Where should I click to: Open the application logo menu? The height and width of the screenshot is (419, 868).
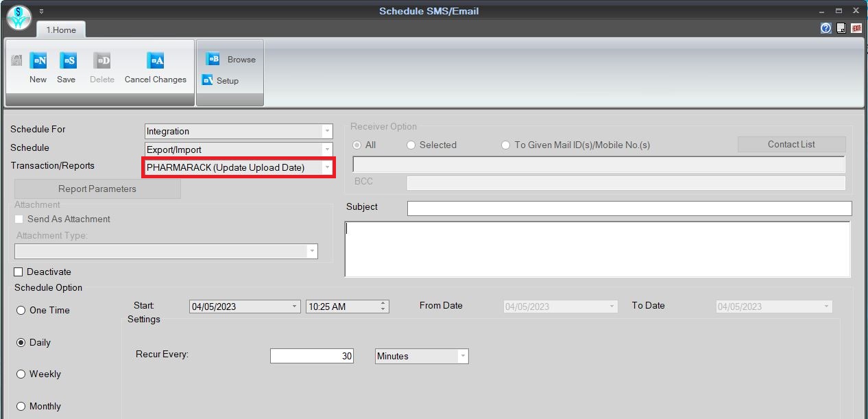19,16
